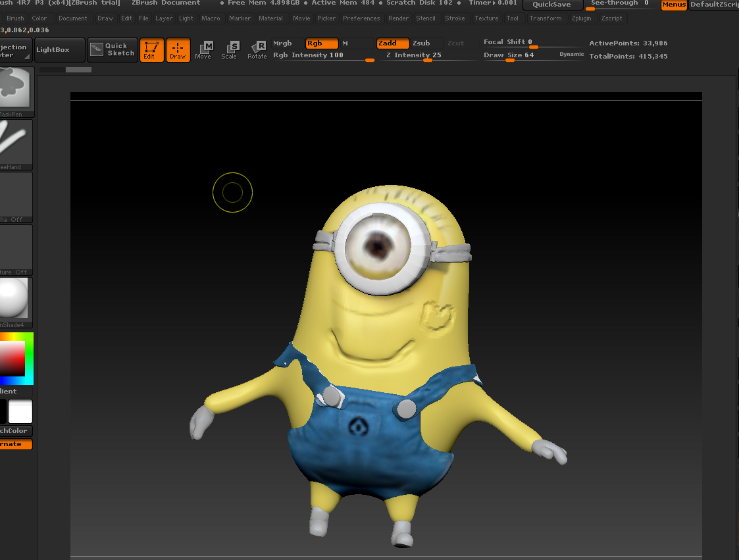Open the Draw menu
The height and width of the screenshot is (560, 739).
coord(105,18)
